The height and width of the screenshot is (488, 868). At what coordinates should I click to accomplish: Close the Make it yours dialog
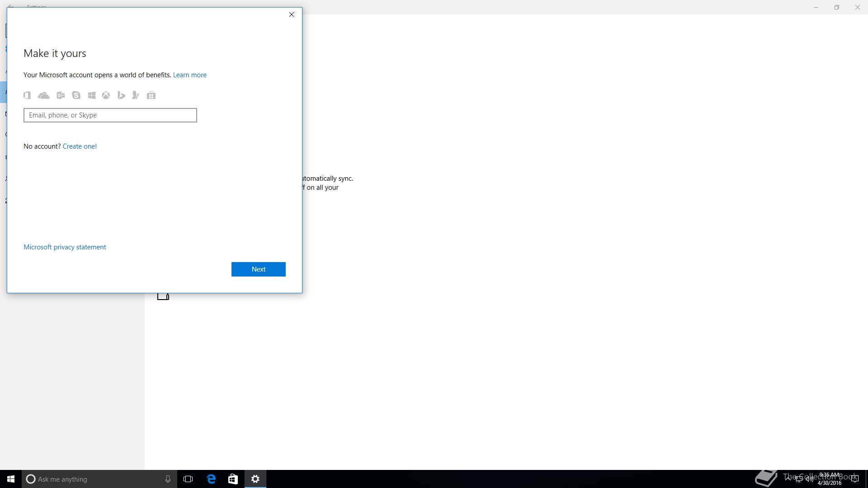(292, 14)
